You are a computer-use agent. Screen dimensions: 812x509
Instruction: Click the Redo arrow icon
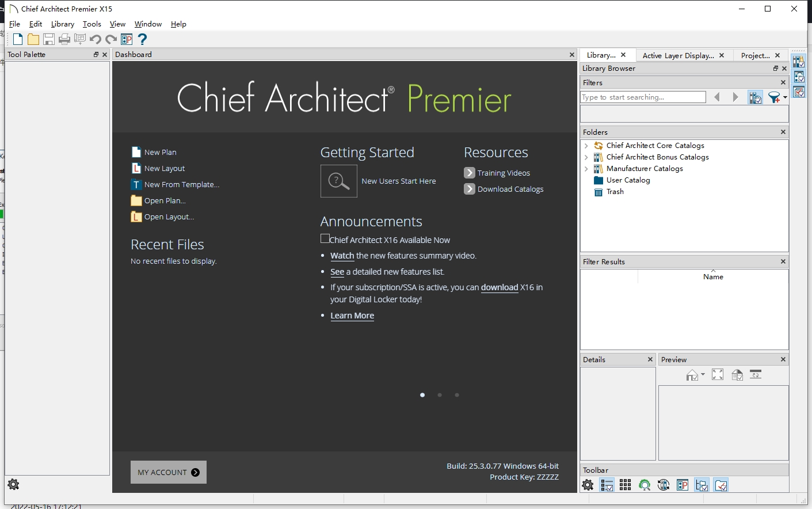coord(111,39)
